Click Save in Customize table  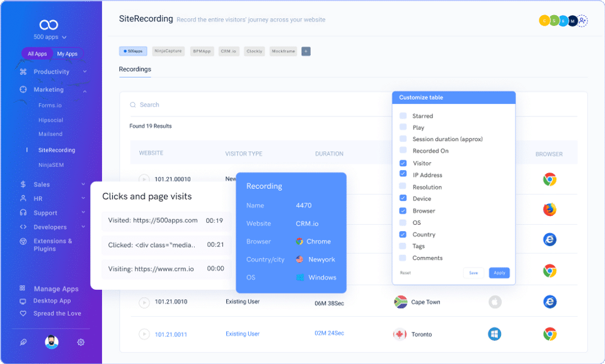click(x=473, y=273)
